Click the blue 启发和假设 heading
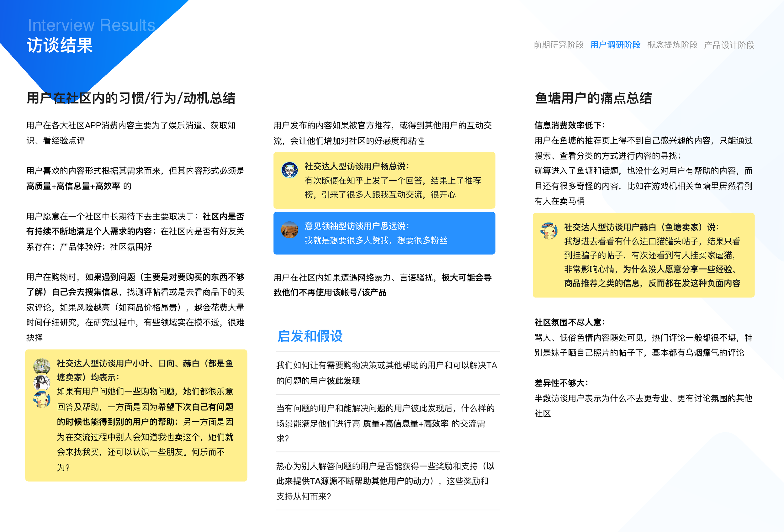 click(310, 336)
